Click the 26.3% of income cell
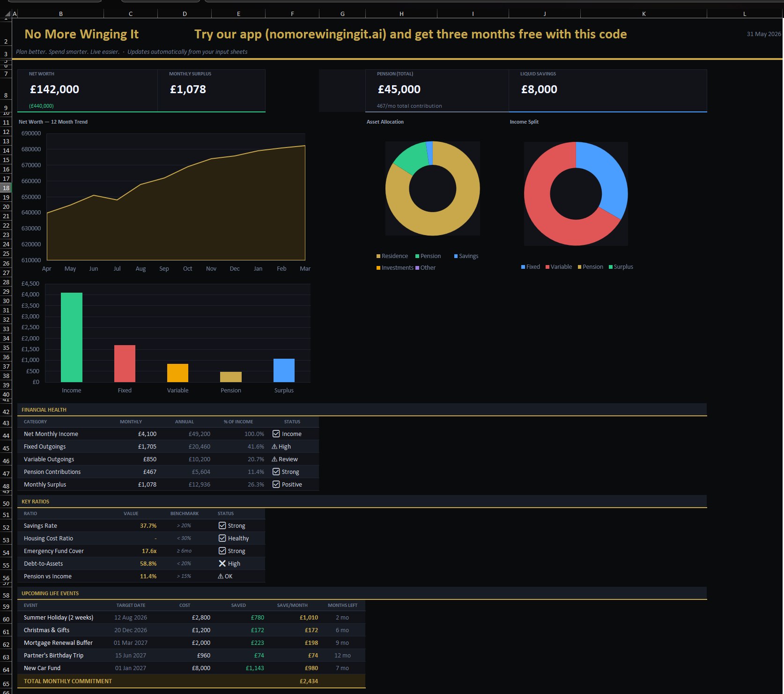The width and height of the screenshot is (784, 694). [256, 485]
